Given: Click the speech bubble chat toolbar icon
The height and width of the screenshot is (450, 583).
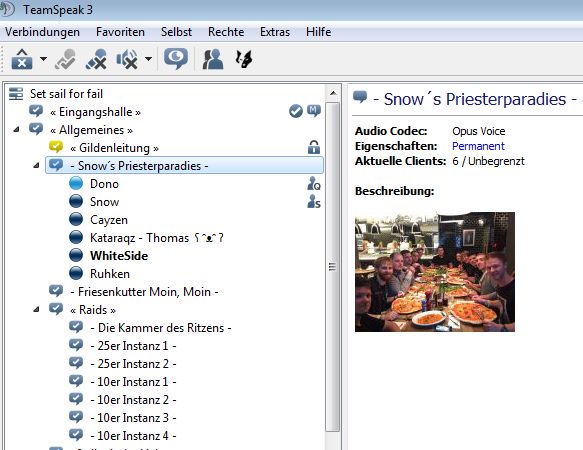Looking at the screenshot, I should click(x=176, y=59).
